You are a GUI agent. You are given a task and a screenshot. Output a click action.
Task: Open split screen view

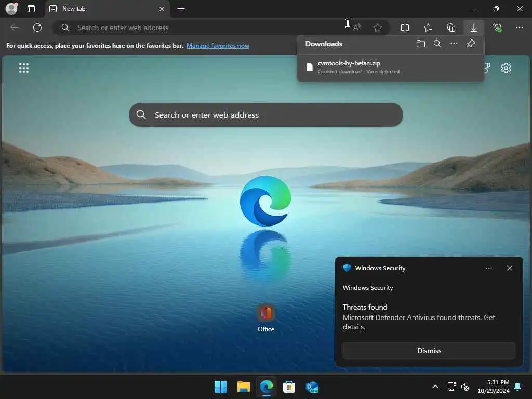click(405, 28)
